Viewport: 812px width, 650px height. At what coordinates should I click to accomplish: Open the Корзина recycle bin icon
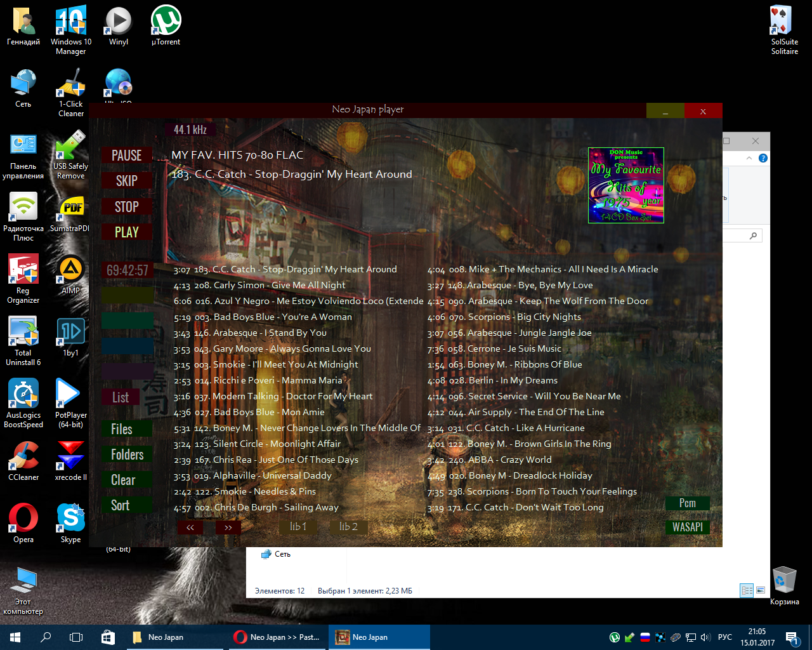pos(784,585)
